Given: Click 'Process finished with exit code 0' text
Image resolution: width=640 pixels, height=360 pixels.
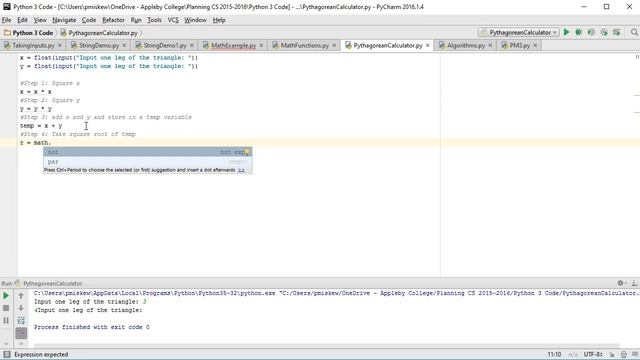Looking at the screenshot, I should click(x=91, y=327).
